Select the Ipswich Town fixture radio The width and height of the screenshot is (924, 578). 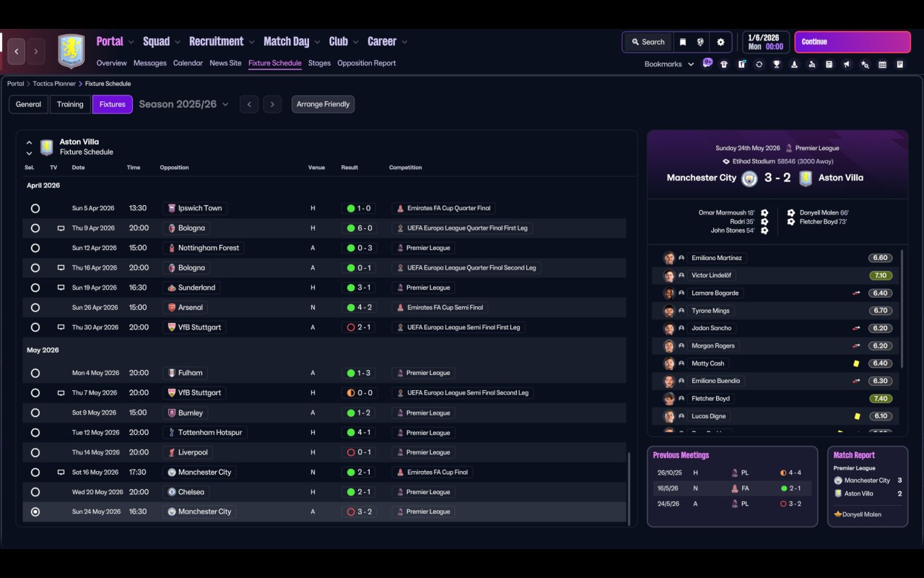click(x=35, y=209)
